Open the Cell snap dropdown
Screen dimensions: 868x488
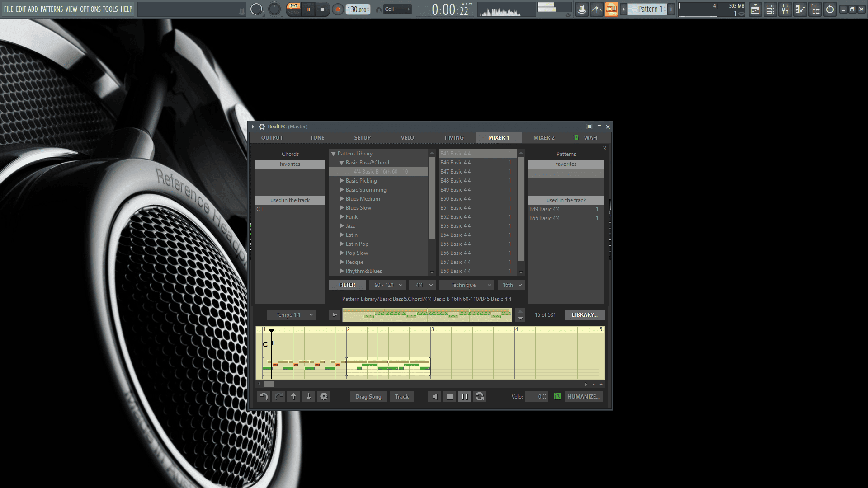click(x=397, y=9)
